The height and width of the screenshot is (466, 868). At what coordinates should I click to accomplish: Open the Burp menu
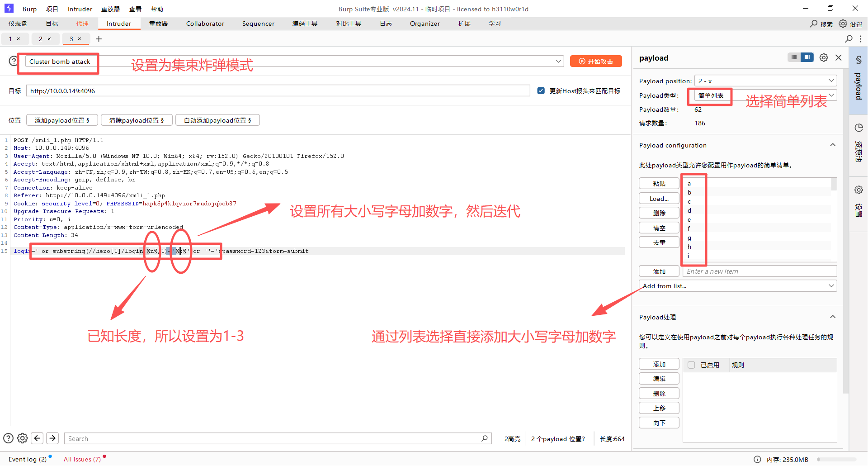tap(29, 9)
